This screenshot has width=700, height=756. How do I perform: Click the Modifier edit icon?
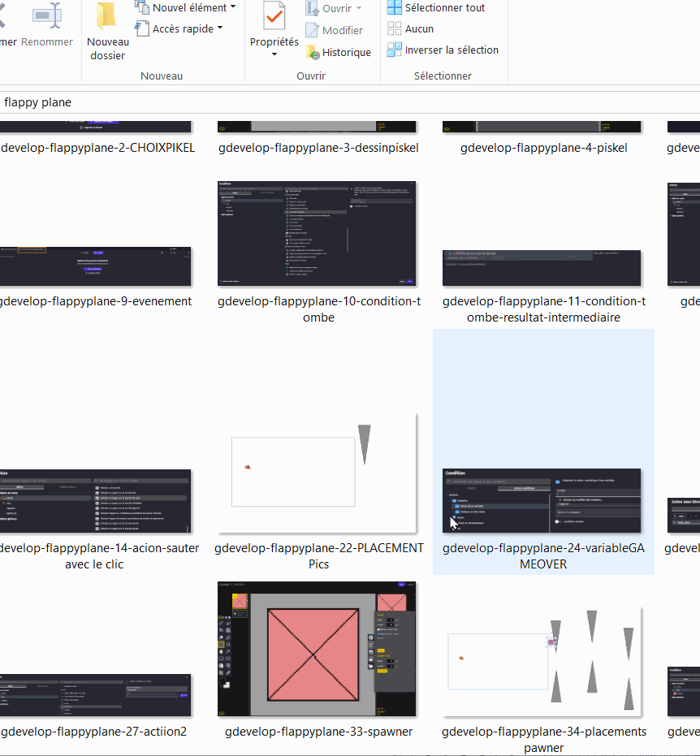[x=312, y=30]
